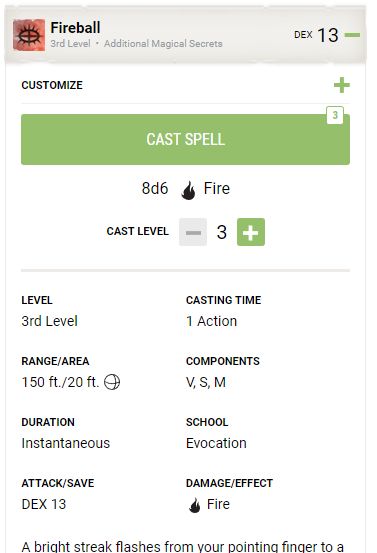
Task: Click the fire icon under Damage/Effect
Action: [195, 505]
